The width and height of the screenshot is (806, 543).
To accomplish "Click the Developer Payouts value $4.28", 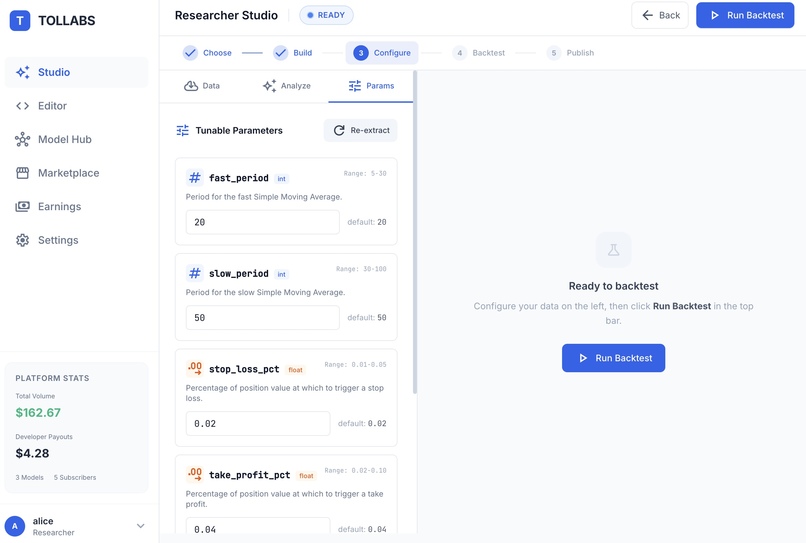I will click(x=32, y=453).
